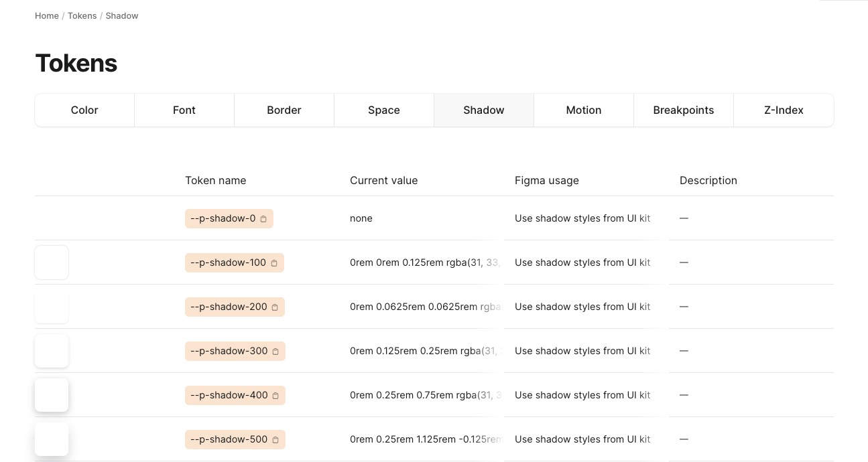The image size is (868, 462).
Task: Switch to the Motion tokens tab
Action: (583, 110)
